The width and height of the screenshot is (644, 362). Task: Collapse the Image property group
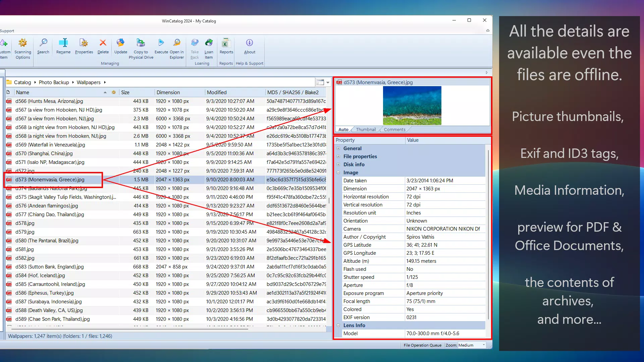338,173
